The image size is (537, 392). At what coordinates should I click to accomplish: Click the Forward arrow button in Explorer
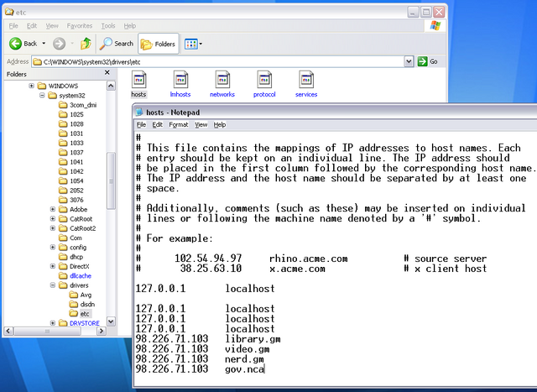click(x=59, y=44)
